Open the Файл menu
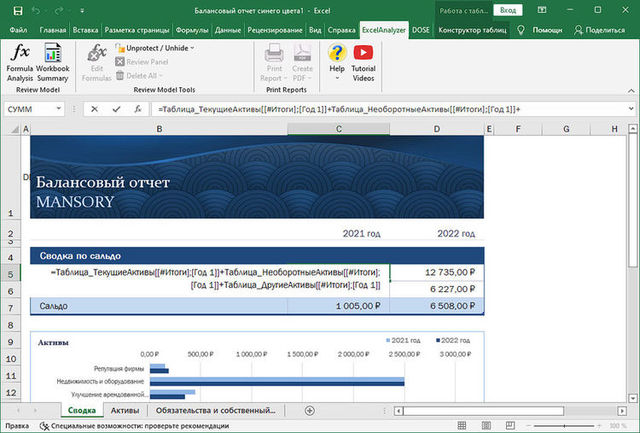This screenshot has height=433, width=640. click(x=18, y=30)
